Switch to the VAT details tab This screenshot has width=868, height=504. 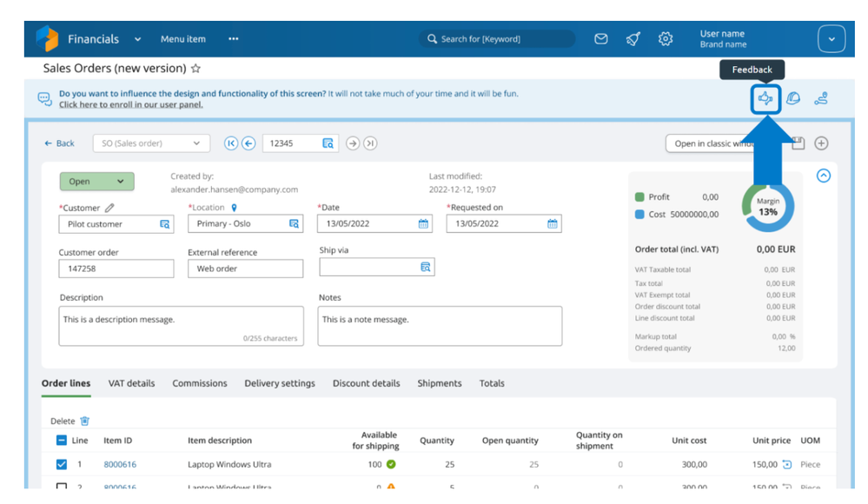(131, 383)
